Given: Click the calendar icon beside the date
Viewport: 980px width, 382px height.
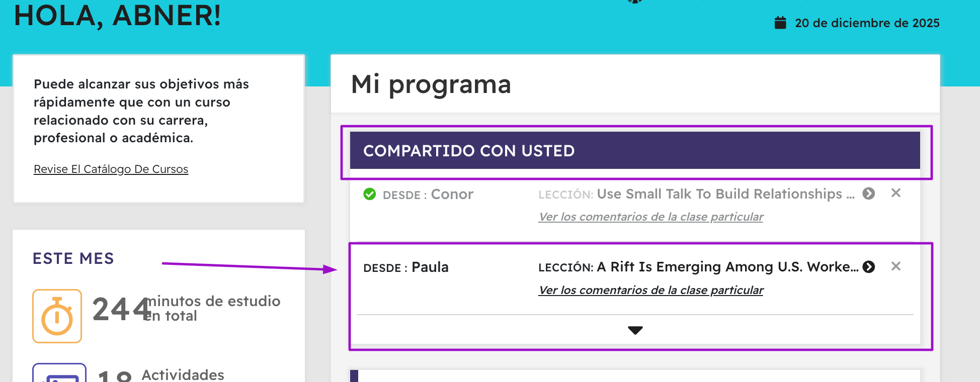Looking at the screenshot, I should (780, 23).
